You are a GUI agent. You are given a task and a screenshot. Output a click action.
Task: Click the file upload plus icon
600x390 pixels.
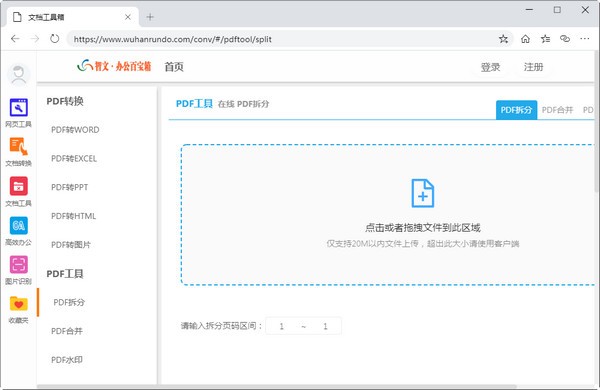coord(422,193)
